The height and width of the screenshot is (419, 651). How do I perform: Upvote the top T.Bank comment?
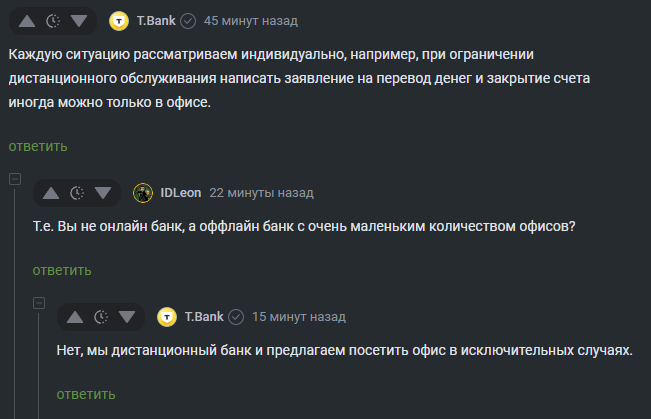coord(27,20)
